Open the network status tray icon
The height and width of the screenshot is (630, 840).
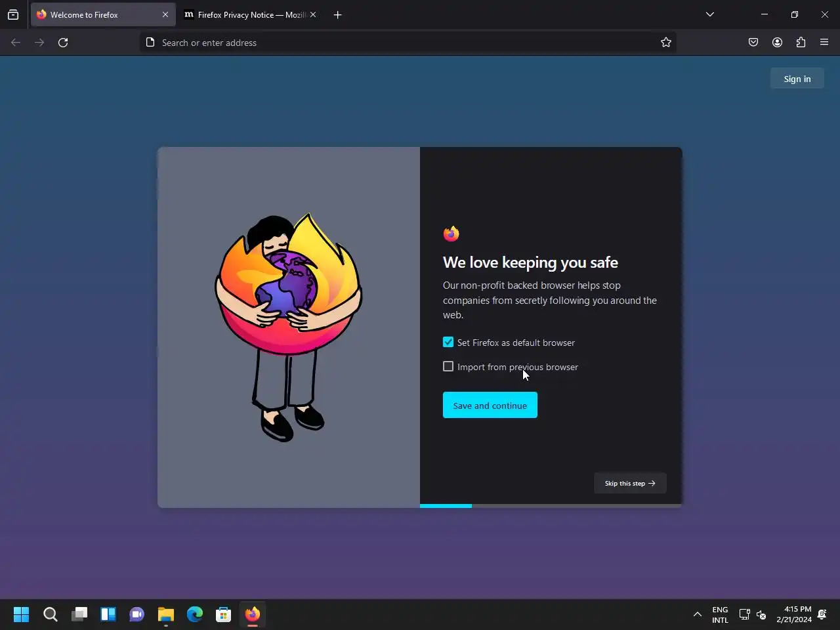(x=744, y=614)
